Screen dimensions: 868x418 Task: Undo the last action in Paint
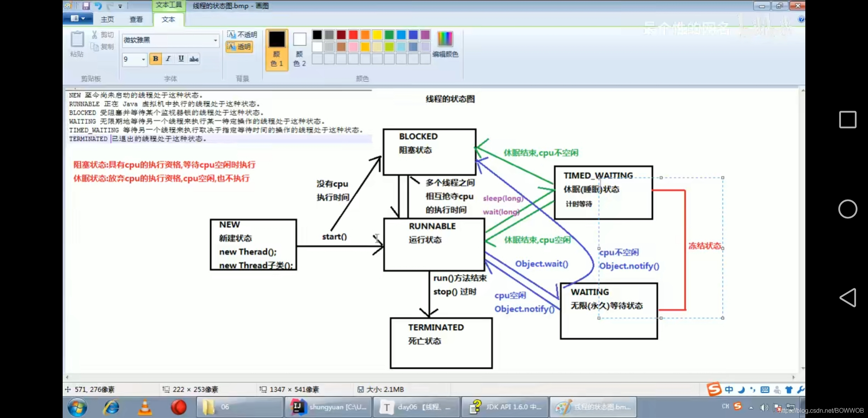pos(98,6)
